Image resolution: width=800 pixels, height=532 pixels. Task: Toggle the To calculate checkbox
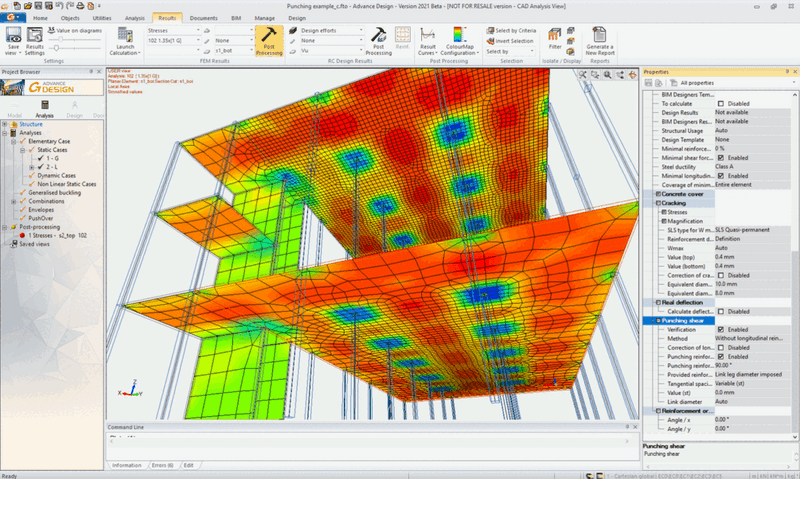pos(721,104)
